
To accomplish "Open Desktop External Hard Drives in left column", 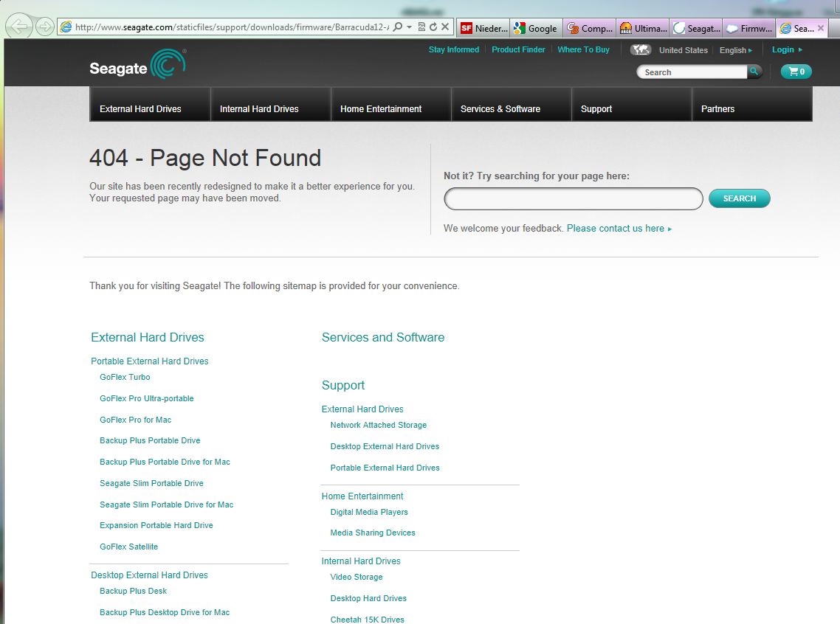I will [x=149, y=575].
